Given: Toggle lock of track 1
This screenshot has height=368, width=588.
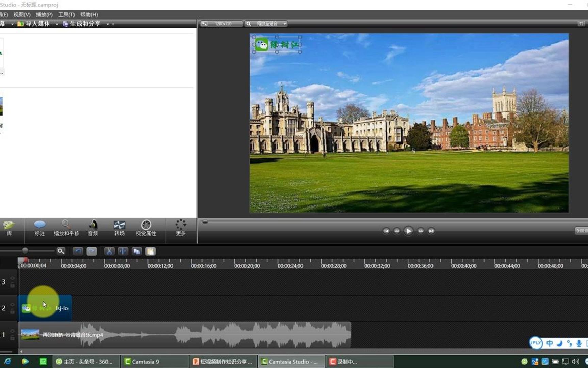Looking at the screenshot, I should [12, 338].
